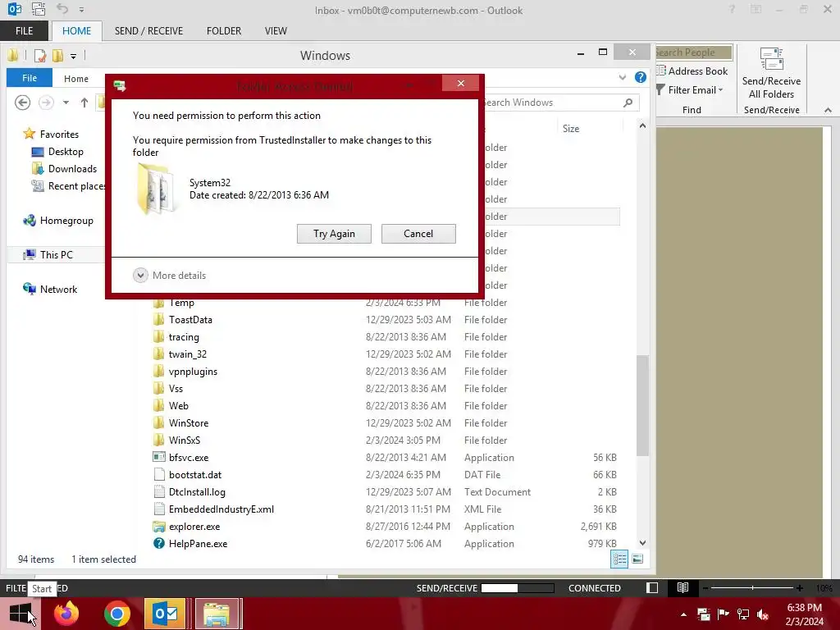Select bootstat.dat file icon
840x630 pixels.
[x=159, y=475]
